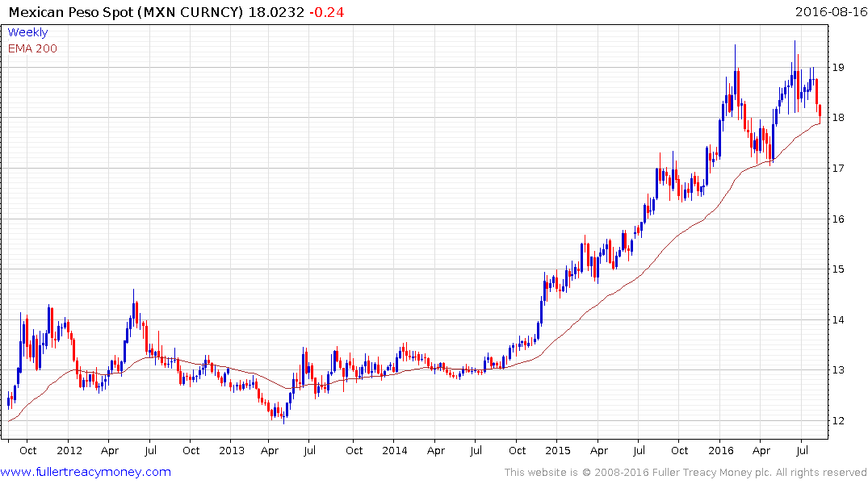The image size is (868, 484).
Task: Click the 2012 year axis label
Action: (69, 450)
